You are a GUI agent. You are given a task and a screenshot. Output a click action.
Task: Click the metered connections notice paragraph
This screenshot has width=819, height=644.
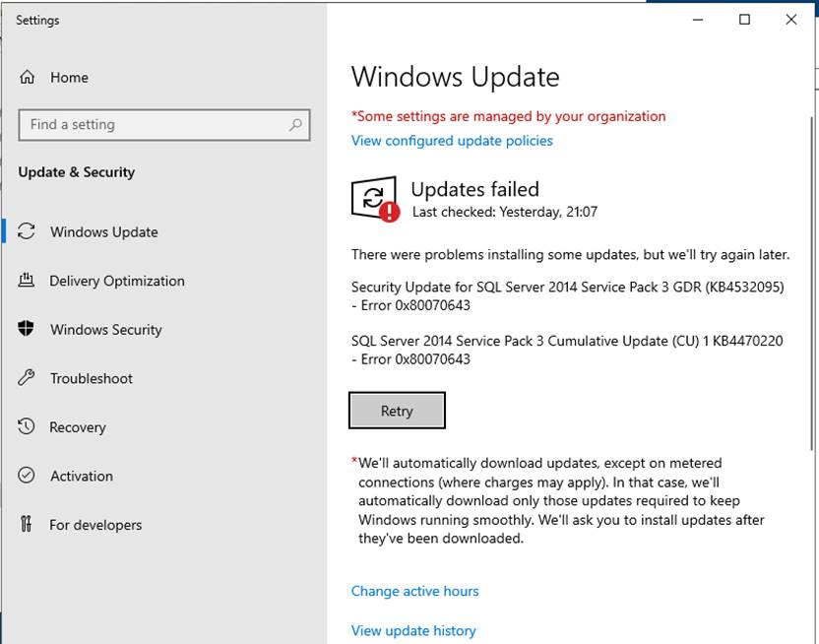coord(558,500)
